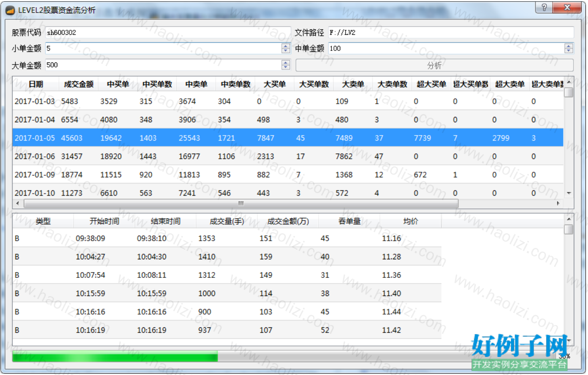Sort by 成交金额 column header
The image size is (588, 375).
tap(79, 84)
